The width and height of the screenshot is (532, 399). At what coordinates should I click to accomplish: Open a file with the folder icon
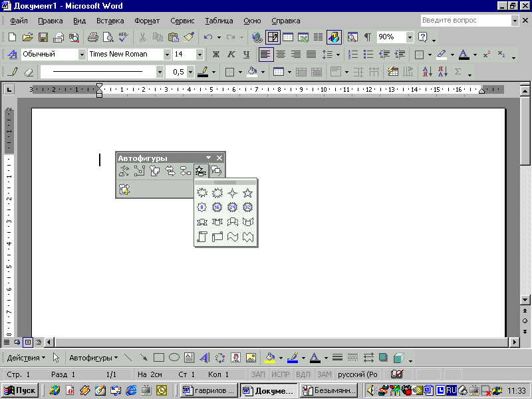coord(28,37)
